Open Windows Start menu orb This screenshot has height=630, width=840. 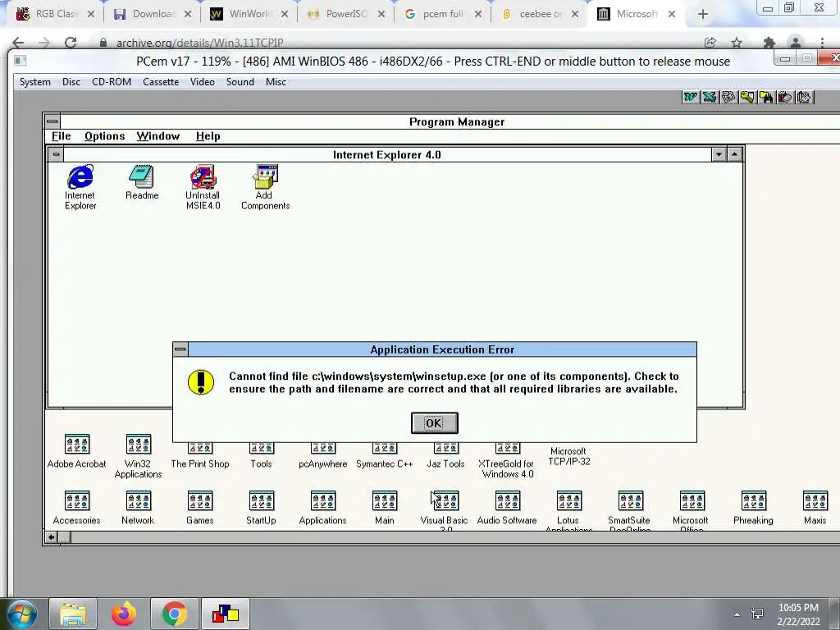click(21, 614)
